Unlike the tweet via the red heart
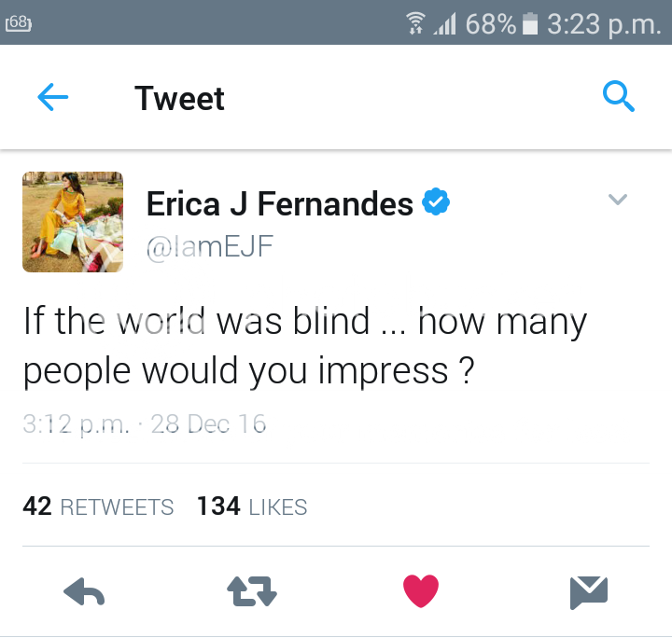672x638 pixels. click(420, 589)
